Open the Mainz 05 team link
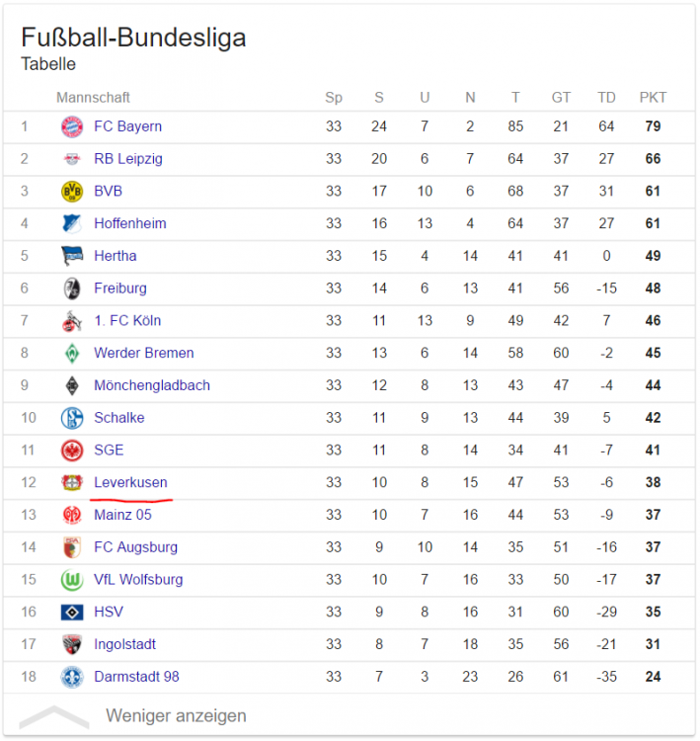 pos(122,515)
